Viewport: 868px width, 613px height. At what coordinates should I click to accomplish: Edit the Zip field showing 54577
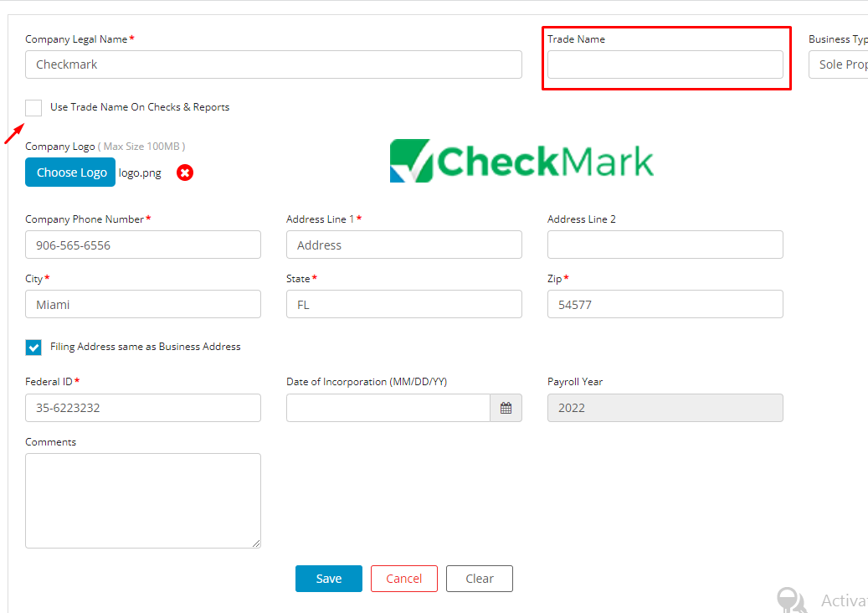(x=665, y=304)
